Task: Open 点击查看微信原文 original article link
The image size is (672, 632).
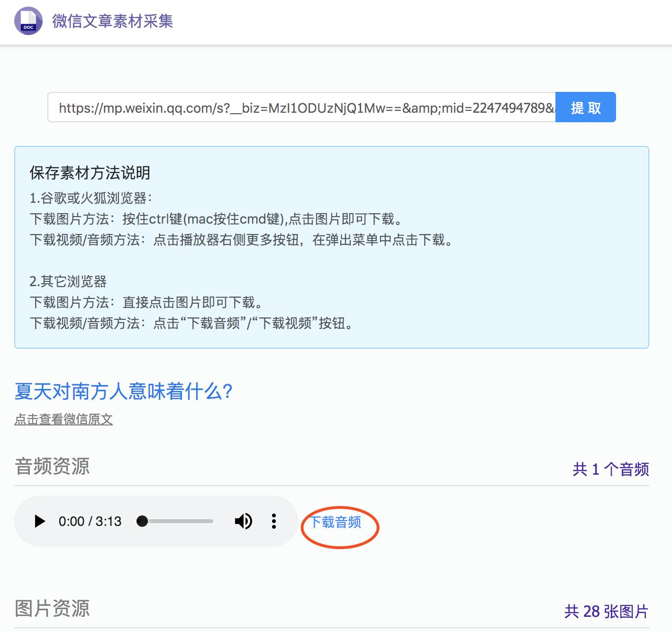Action: [64, 419]
